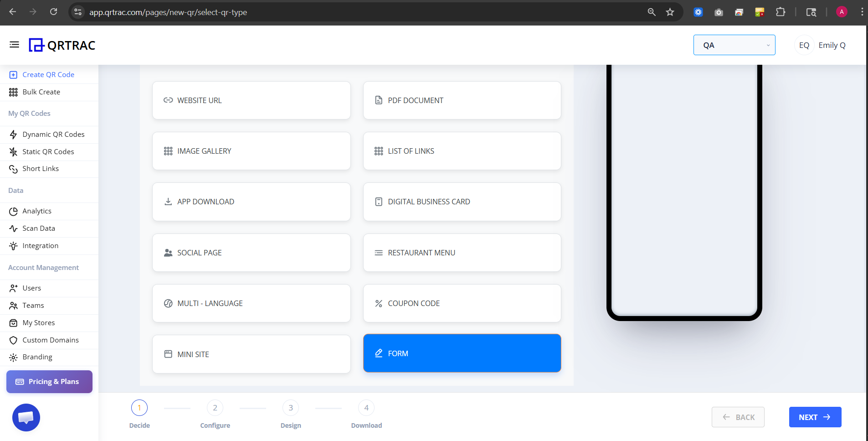Click the NEXT button
Image resolution: width=868 pixels, height=441 pixels.
(x=814, y=417)
